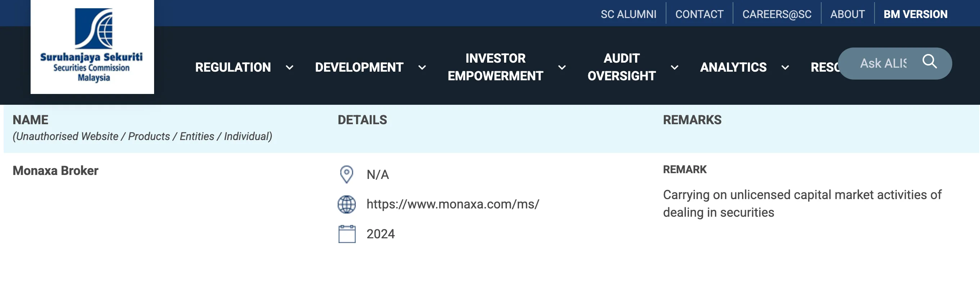Click the location pin icon
Screen dimensions: 980x288
(x=346, y=174)
